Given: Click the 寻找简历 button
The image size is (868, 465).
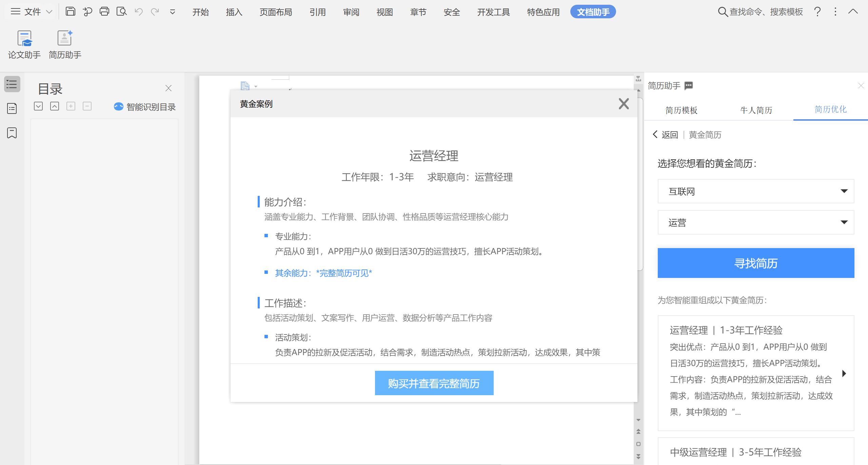Looking at the screenshot, I should 755,263.
